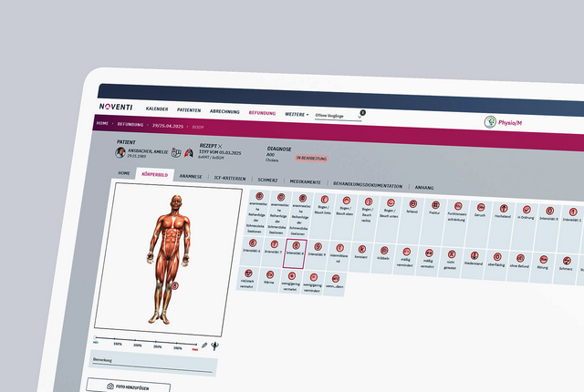Open the Offene Vorgänge dropdown

coord(338,117)
